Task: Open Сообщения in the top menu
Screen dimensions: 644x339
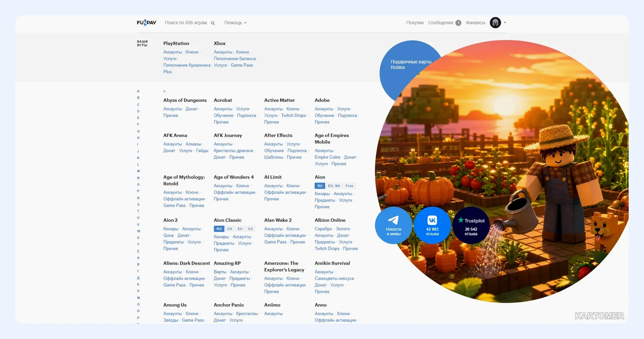Action: [441, 23]
